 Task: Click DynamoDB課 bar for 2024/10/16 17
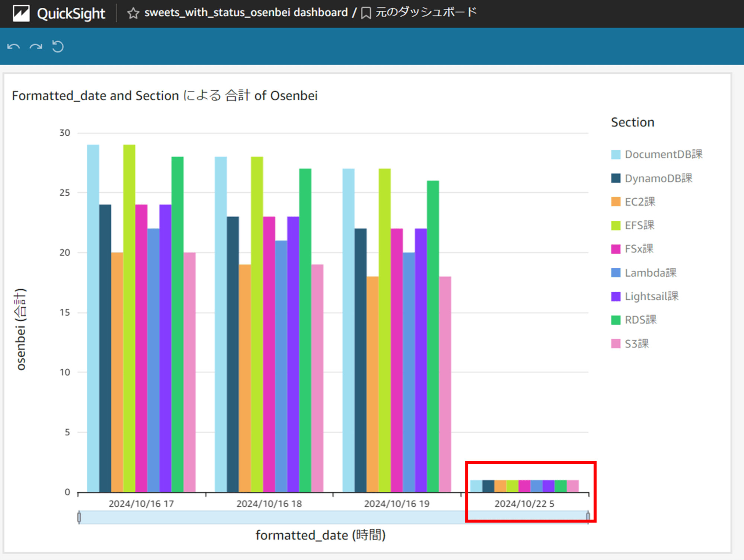tap(105, 348)
